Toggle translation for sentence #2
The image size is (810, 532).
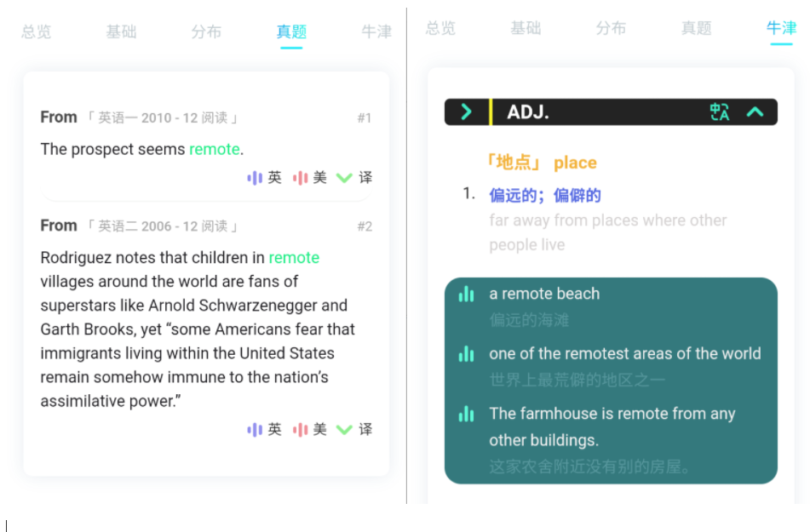tap(354, 430)
